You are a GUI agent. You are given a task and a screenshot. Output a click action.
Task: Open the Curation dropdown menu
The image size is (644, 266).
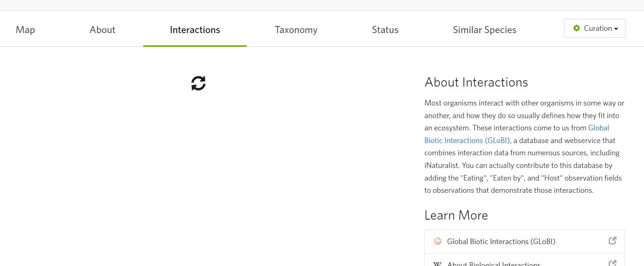(x=595, y=28)
